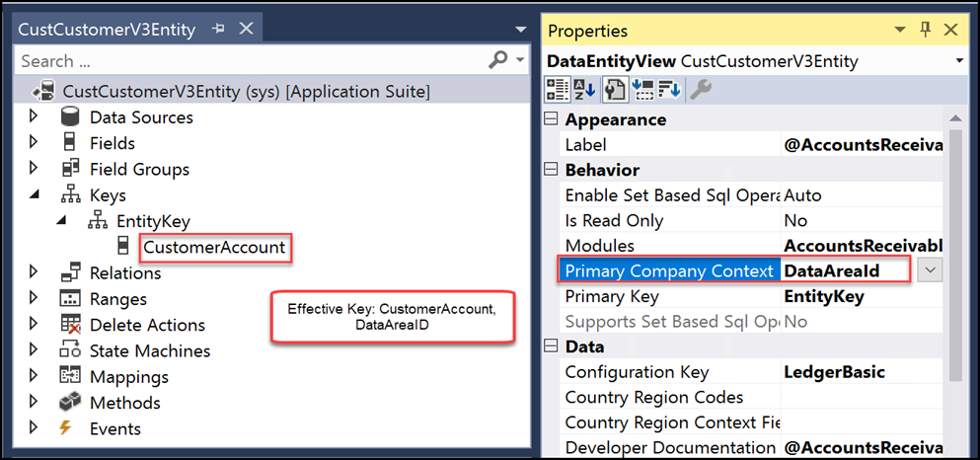980x460 pixels.
Task: Collapse the Appearance property category
Action: click(551, 118)
